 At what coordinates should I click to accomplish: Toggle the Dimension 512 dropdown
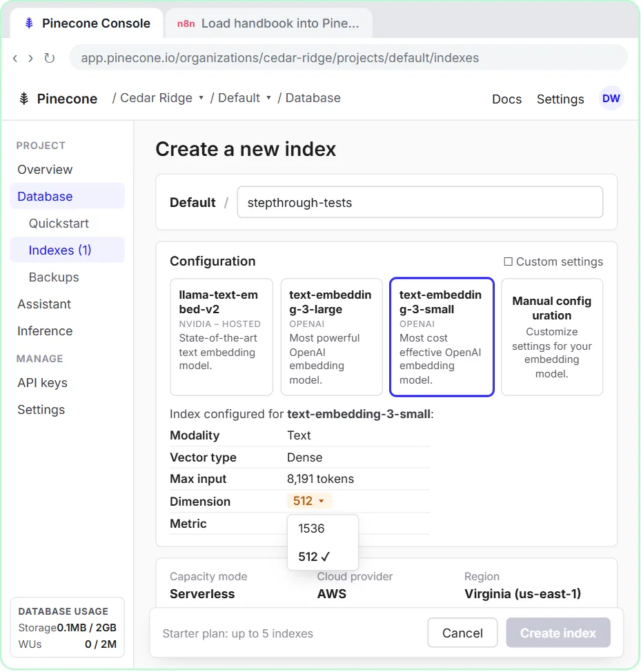pyautogui.click(x=309, y=501)
